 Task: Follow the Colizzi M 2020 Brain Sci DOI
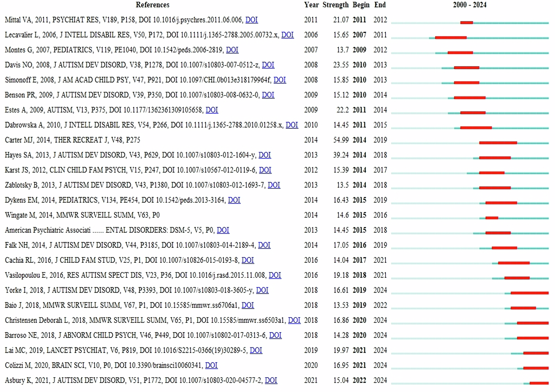tap(211, 365)
